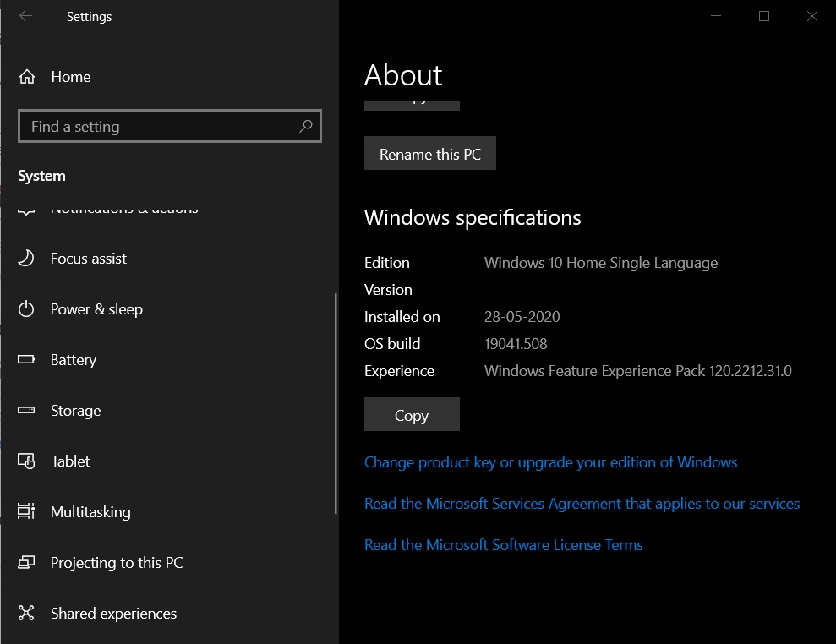The width and height of the screenshot is (836, 644).
Task: Click the Windows specifications heading
Action: (473, 217)
